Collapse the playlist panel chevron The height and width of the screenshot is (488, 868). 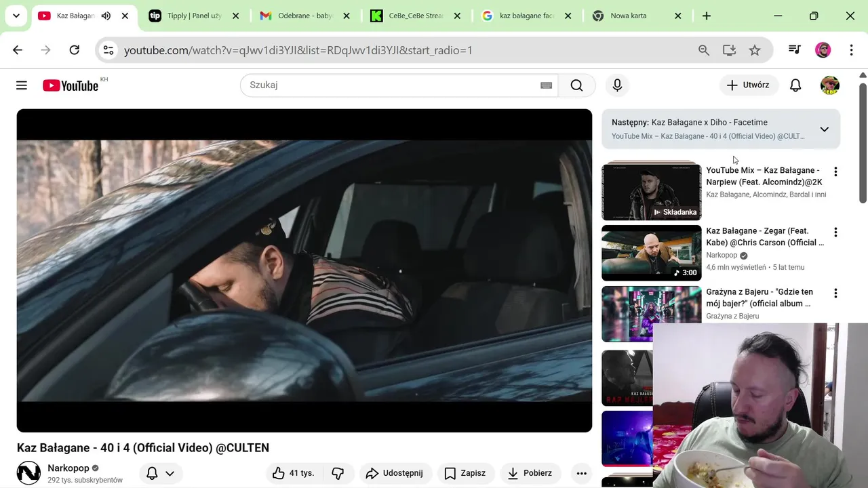(825, 129)
